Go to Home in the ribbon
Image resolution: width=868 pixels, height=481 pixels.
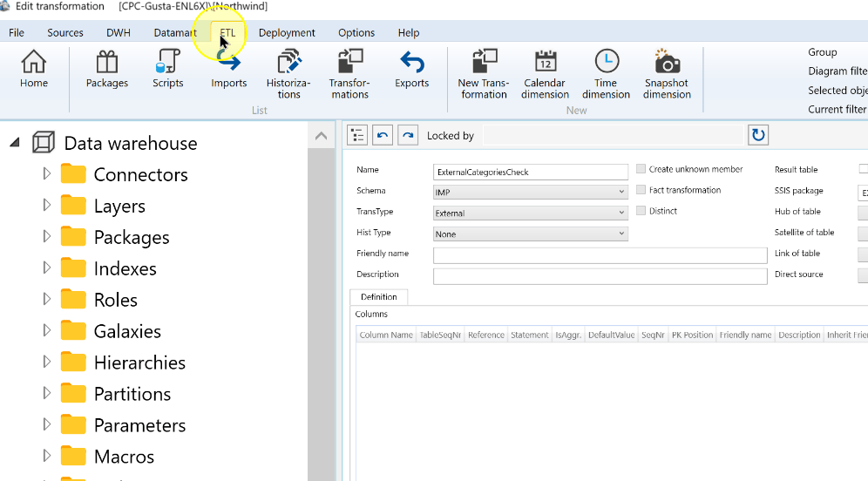point(34,69)
